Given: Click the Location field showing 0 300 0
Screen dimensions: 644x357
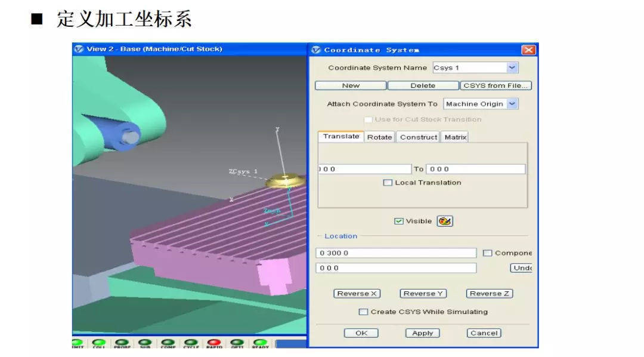Looking at the screenshot, I should click(x=396, y=253).
